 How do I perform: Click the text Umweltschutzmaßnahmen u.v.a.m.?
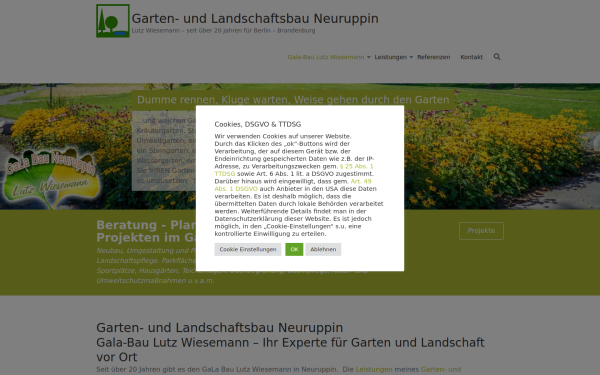click(x=155, y=280)
